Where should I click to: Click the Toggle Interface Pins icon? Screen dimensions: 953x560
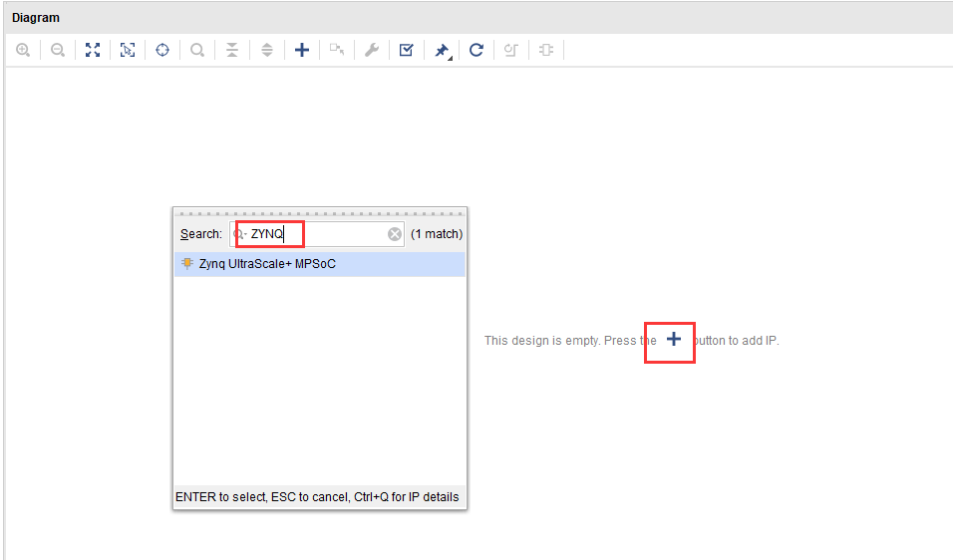[x=546, y=50]
